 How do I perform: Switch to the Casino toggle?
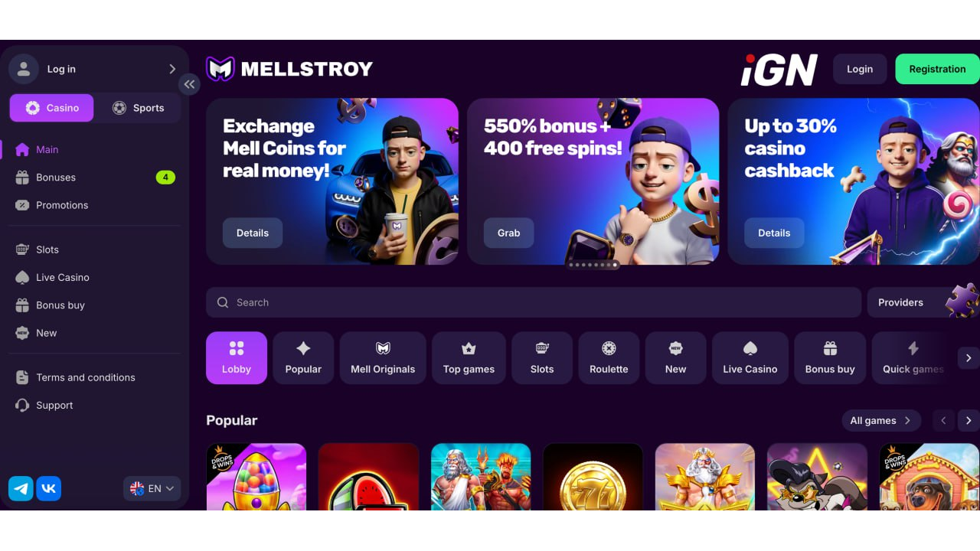click(x=51, y=108)
